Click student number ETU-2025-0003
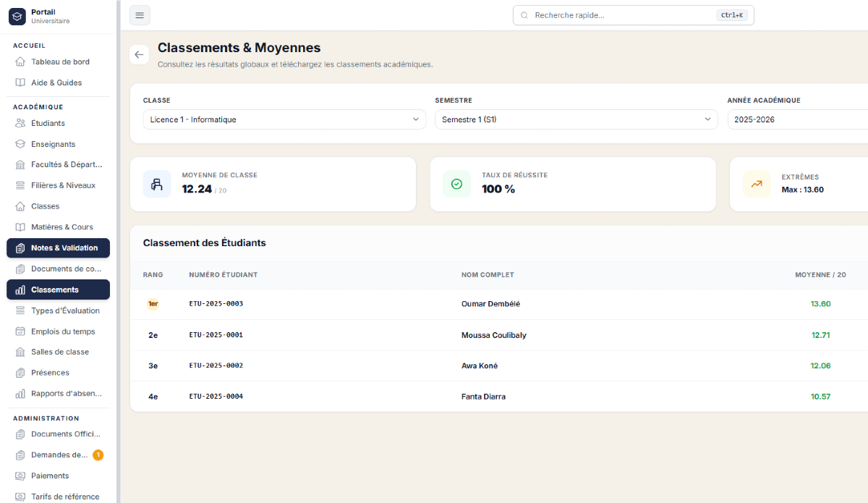The width and height of the screenshot is (868, 503). point(216,304)
